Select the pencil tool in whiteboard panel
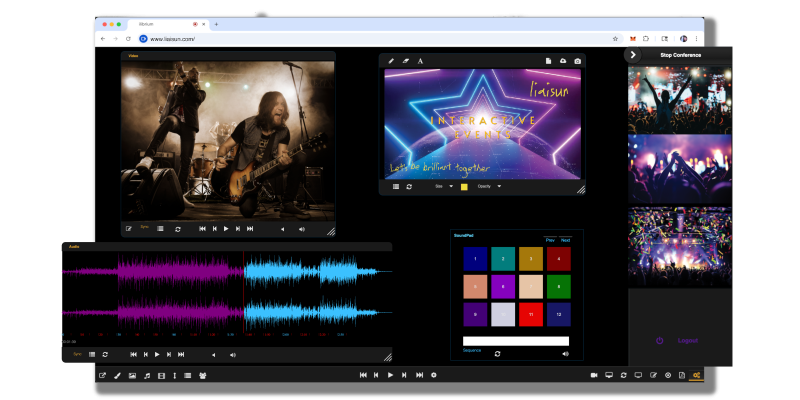The width and height of the screenshot is (800, 400). tap(391, 61)
